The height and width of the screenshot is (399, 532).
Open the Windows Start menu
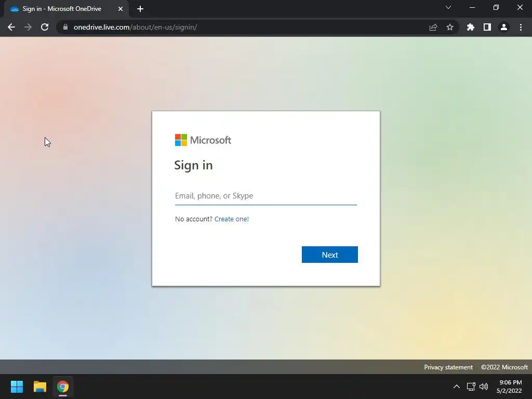click(17, 387)
